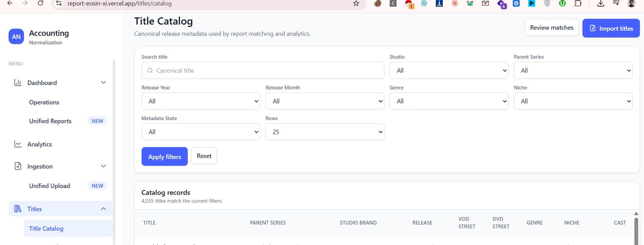Click the browser forward arrow
Image resolution: width=644 pixels, height=245 pixels.
(25, 3)
